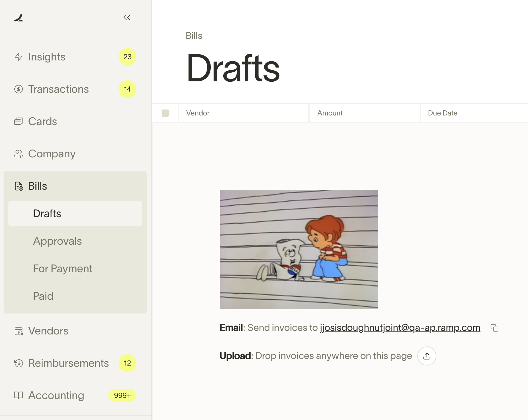Copy the invoice email address
This screenshot has width=528, height=420.
494,328
